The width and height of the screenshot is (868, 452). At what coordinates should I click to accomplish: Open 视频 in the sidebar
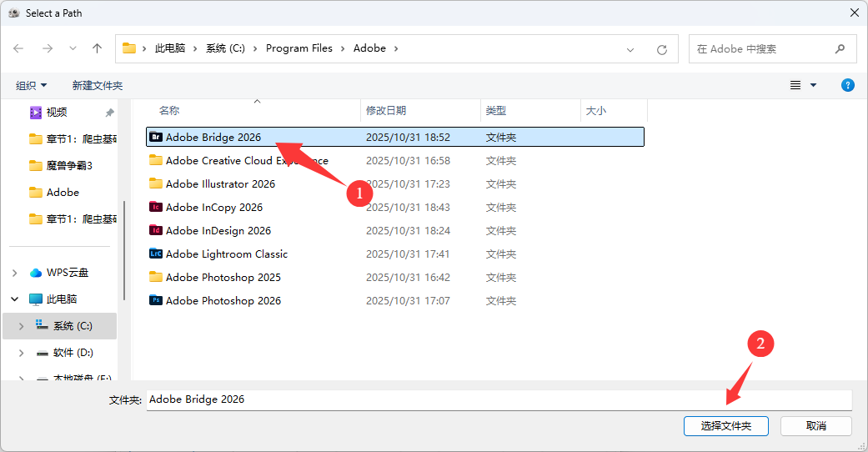coord(57,113)
